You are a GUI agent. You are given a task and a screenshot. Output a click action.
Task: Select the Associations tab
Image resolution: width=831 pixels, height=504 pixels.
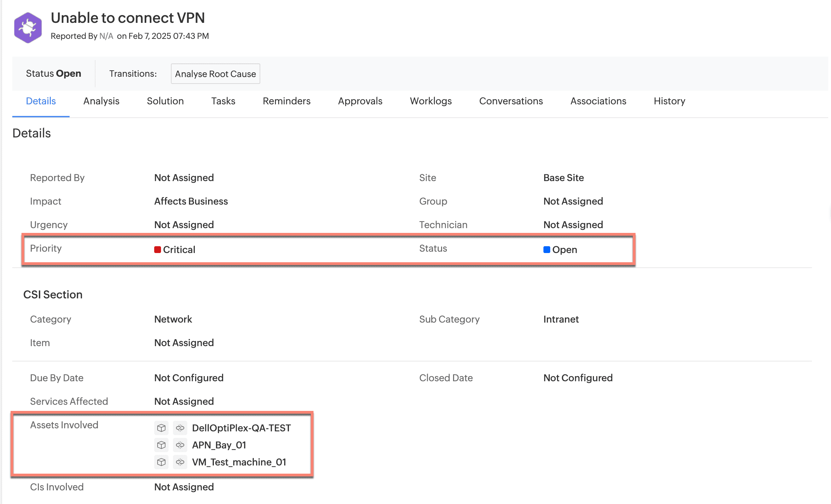click(x=598, y=101)
